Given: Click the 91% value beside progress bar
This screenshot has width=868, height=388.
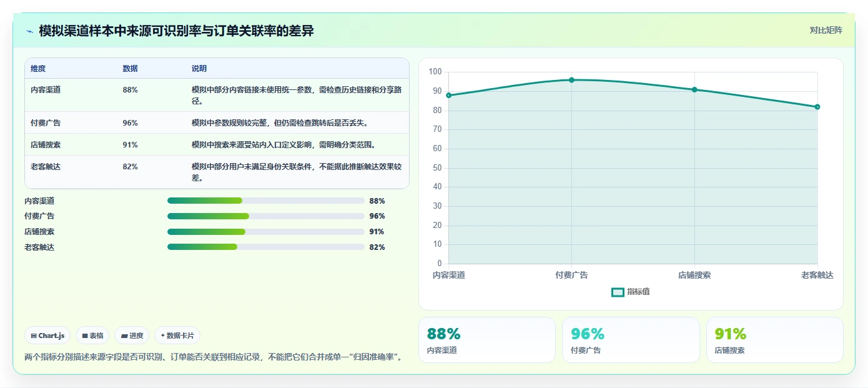Looking at the screenshot, I should 377,231.
